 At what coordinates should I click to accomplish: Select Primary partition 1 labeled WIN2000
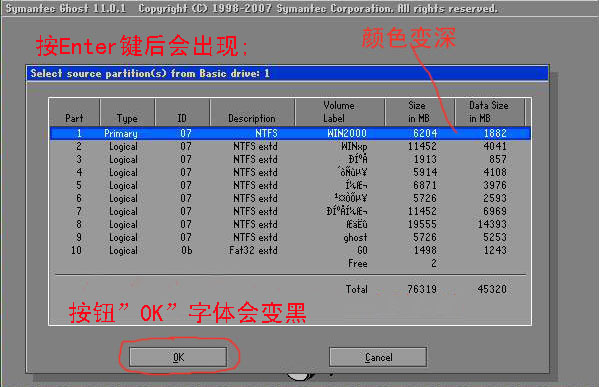pyautogui.click(x=290, y=133)
